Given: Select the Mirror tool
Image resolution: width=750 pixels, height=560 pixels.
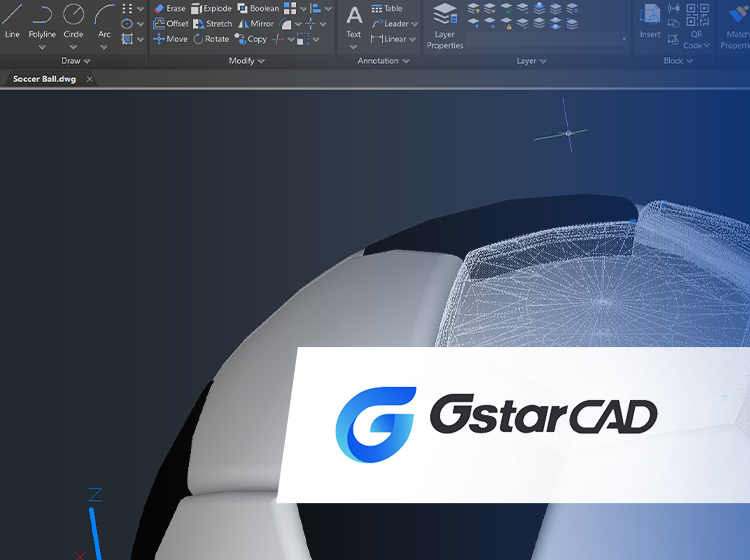Looking at the screenshot, I should pyautogui.click(x=256, y=24).
